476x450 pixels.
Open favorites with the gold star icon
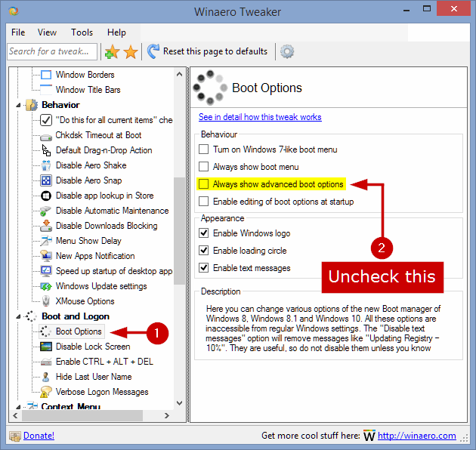pos(131,51)
